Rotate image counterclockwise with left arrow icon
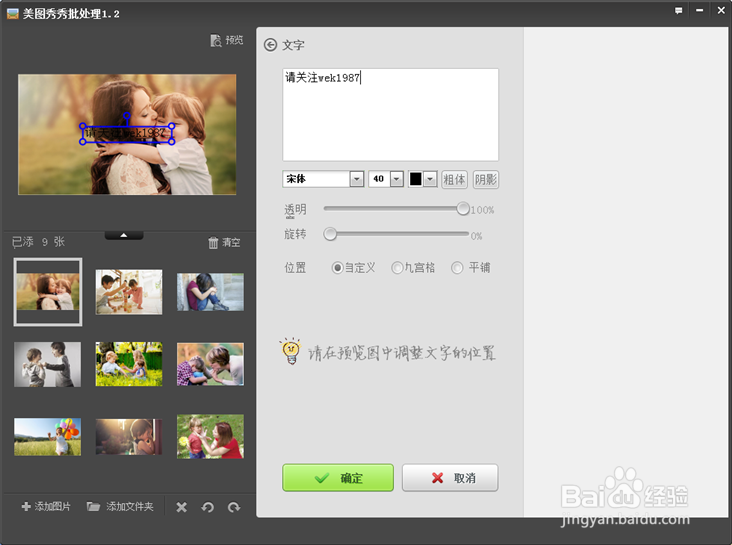This screenshot has width=732, height=545. tap(208, 507)
